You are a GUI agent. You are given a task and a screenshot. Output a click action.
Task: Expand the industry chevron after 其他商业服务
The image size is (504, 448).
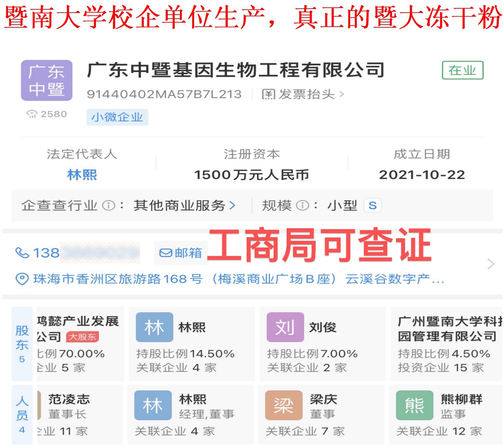pos(232,206)
